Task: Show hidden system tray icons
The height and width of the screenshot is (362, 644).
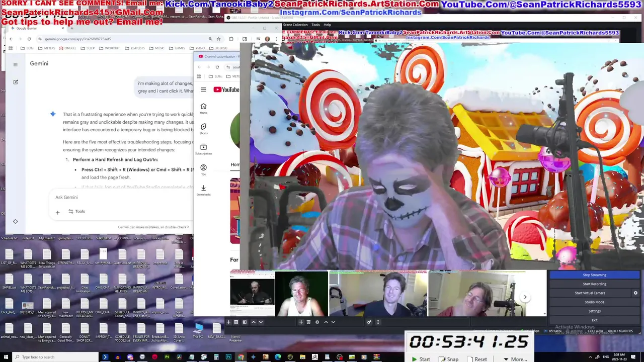Action: pos(590,357)
